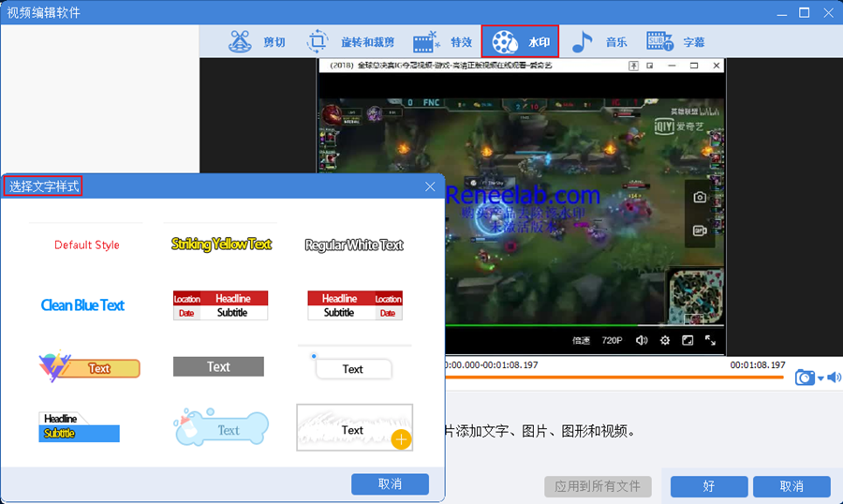Select Headline-Location red banner style
This screenshot has width=843, height=504.
[x=355, y=305]
